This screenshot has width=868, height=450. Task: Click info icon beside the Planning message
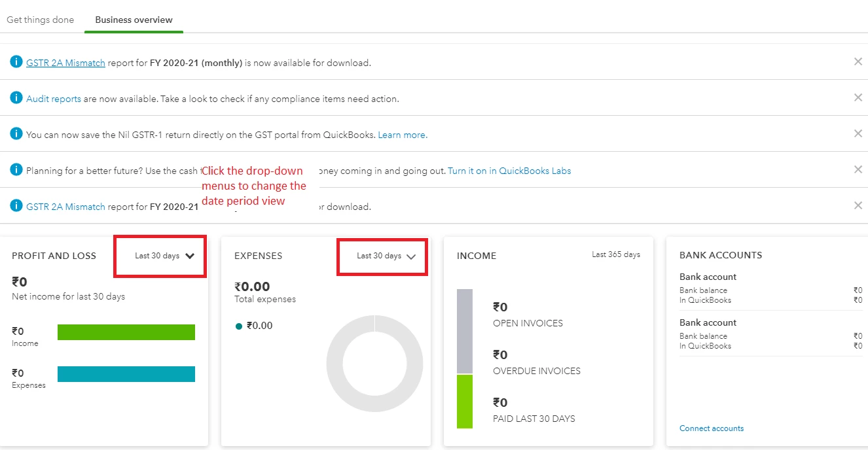pyautogui.click(x=16, y=170)
